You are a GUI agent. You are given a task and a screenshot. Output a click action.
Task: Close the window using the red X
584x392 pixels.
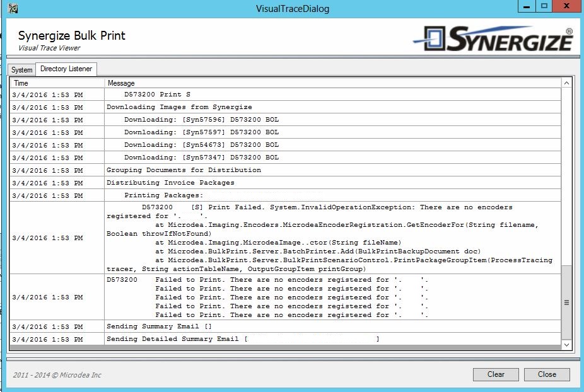point(566,6)
